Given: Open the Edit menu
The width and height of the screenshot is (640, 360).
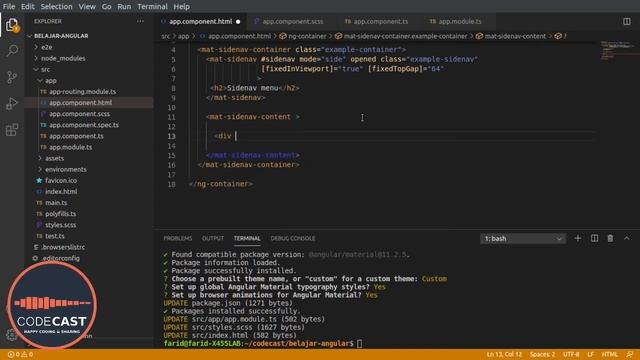Looking at the screenshot, I should pyautogui.click(x=27, y=7).
